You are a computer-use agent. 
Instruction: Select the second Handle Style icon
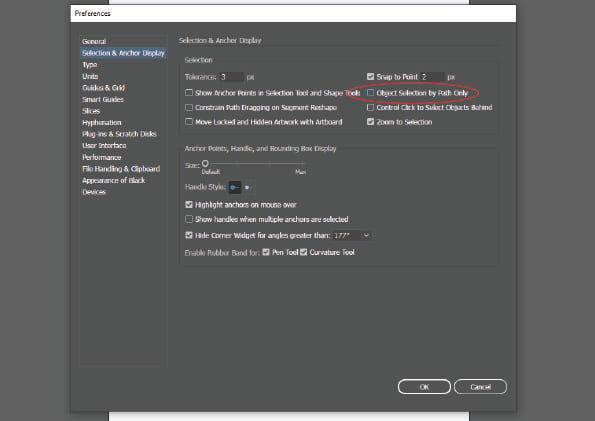click(248, 187)
